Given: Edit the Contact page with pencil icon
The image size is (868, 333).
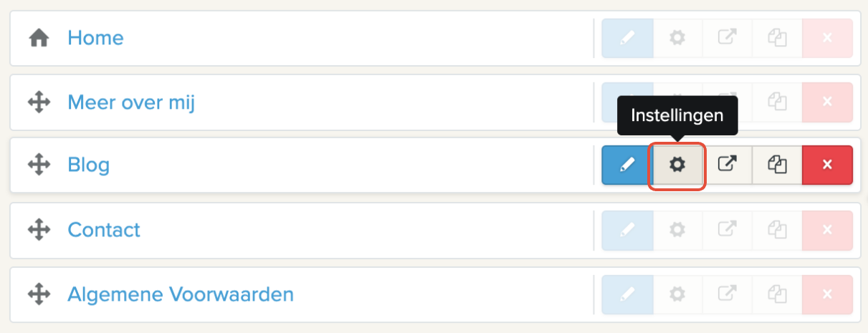Looking at the screenshot, I should click(627, 230).
